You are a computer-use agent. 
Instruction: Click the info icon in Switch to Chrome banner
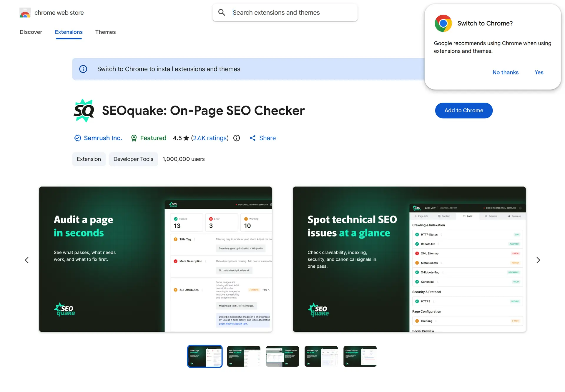83,69
